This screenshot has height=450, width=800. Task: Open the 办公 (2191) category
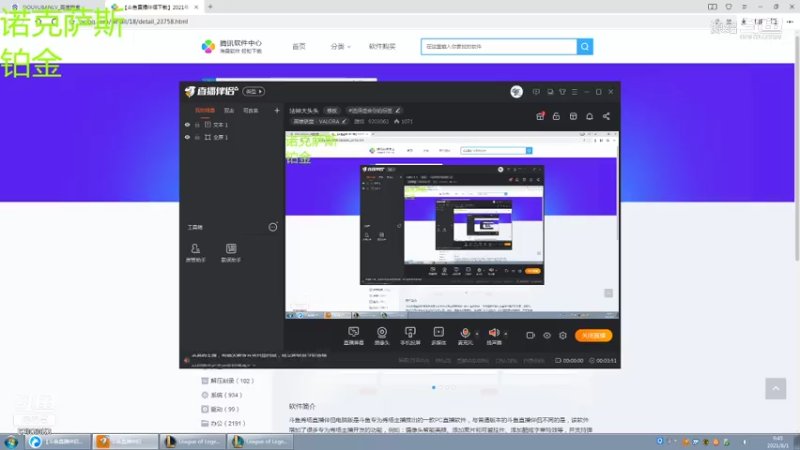point(223,423)
